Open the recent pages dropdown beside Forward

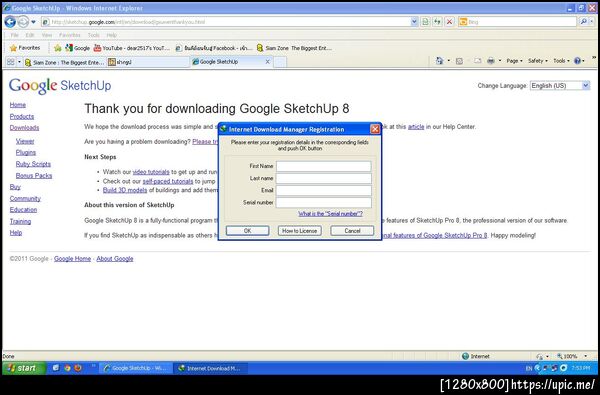pos(33,22)
